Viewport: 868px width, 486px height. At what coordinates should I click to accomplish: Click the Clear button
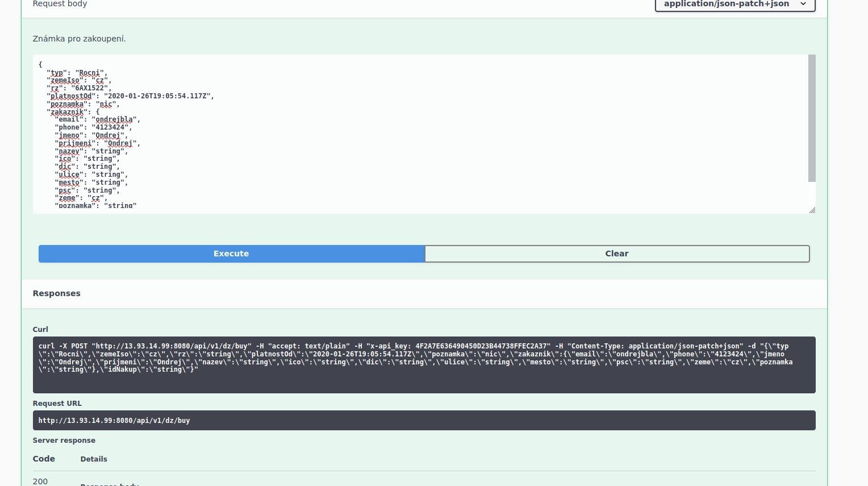pyautogui.click(x=617, y=254)
